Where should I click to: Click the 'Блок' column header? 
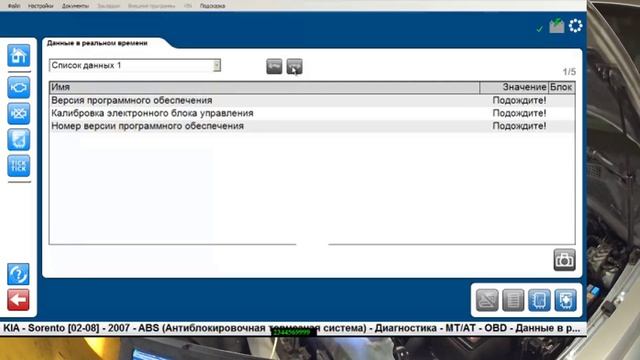click(561, 87)
